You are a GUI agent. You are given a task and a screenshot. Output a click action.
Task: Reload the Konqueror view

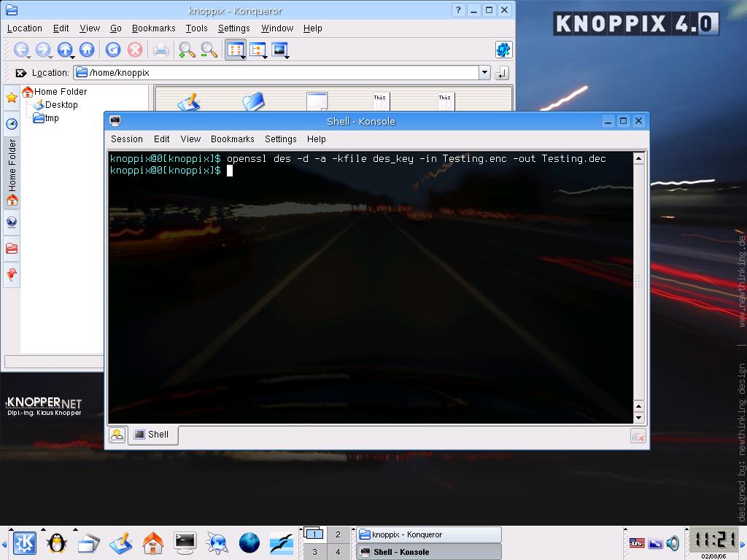pyautogui.click(x=113, y=50)
